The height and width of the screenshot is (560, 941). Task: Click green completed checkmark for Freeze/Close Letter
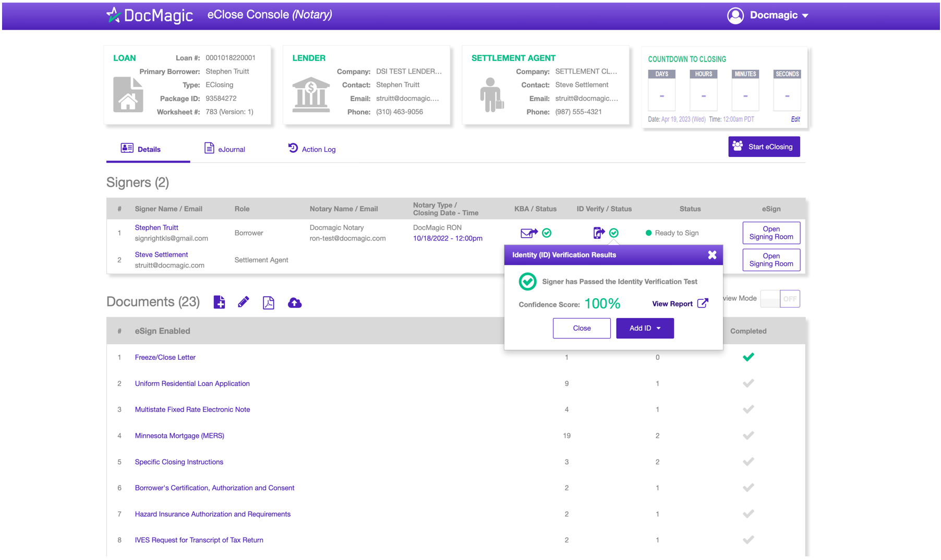749,357
